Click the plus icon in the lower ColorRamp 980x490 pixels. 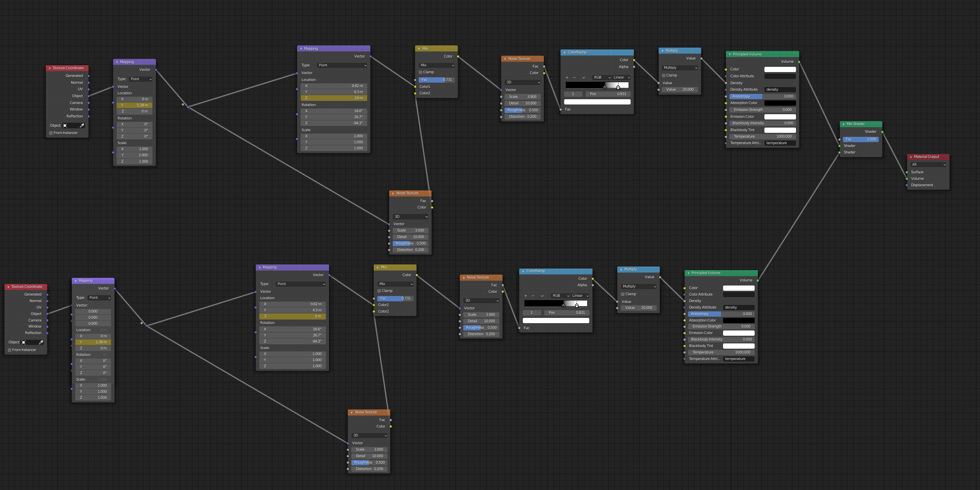point(525,296)
